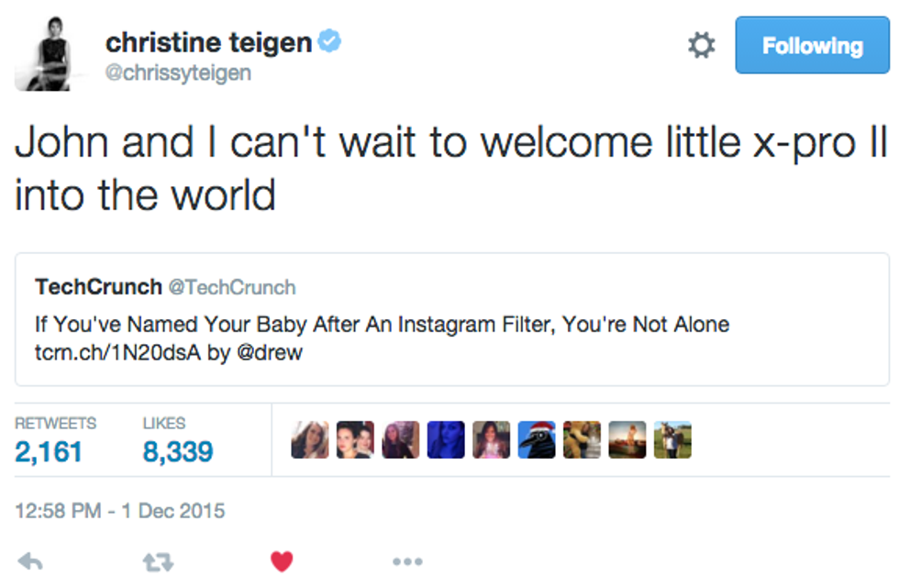The image size is (899, 588).
Task: Click the last liker avatar with horse
Action: pyautogui.click(x=672, y=440)
